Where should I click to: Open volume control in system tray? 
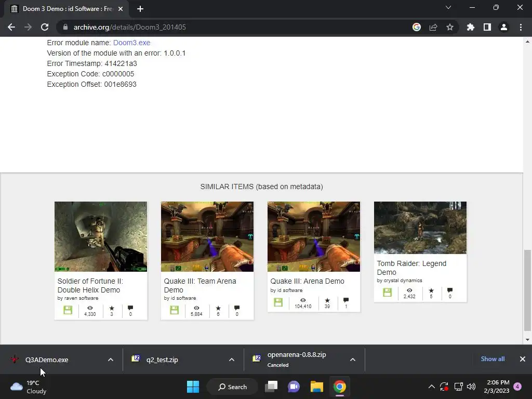tap(471, 387)
